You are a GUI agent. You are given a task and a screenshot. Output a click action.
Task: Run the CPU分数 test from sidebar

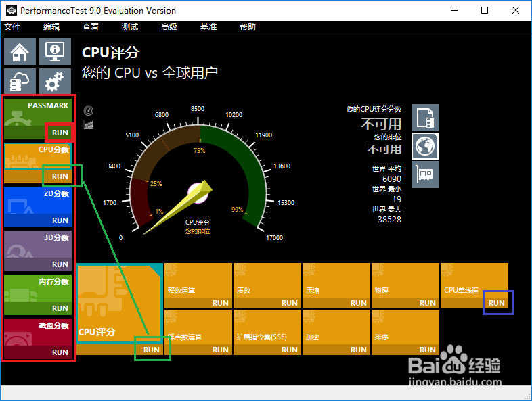point(60,176)
